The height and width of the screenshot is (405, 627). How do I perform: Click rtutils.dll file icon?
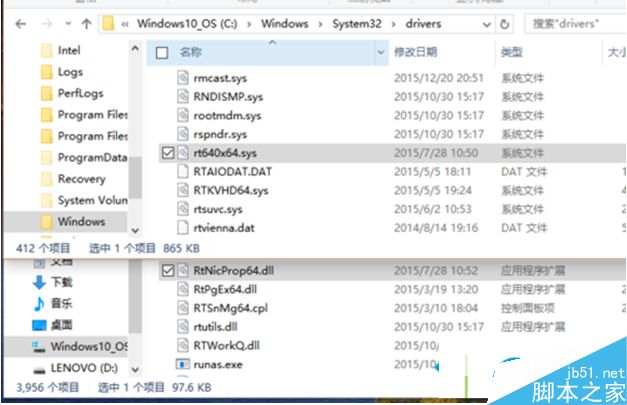183,327
